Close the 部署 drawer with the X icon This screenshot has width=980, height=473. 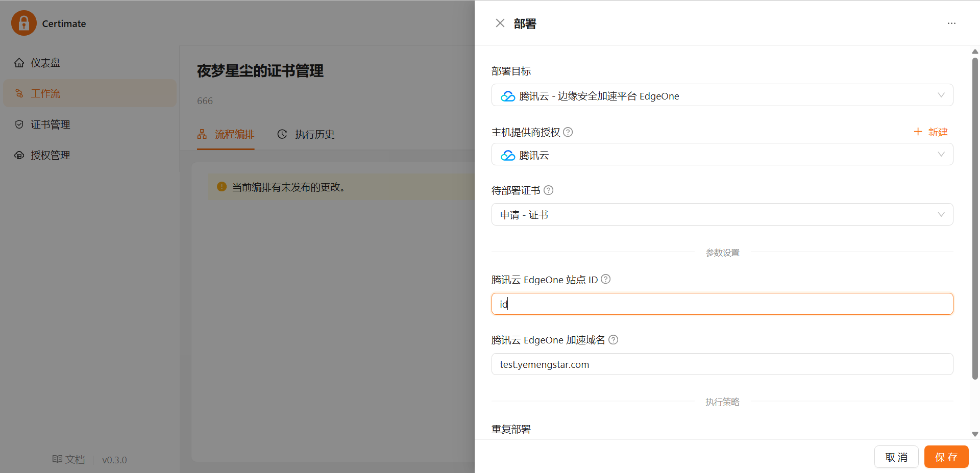500,23
